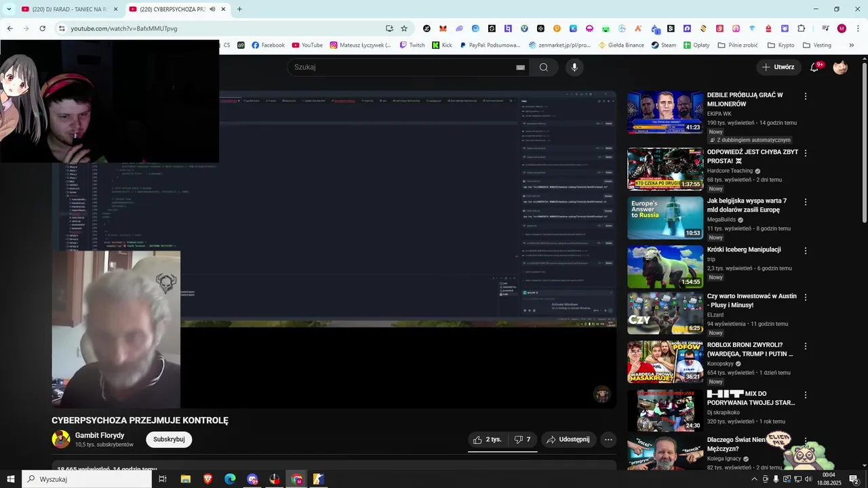The image size is (868, 488).
Task: Launch Brave browser from taskbar
Action: pos(208,479)
